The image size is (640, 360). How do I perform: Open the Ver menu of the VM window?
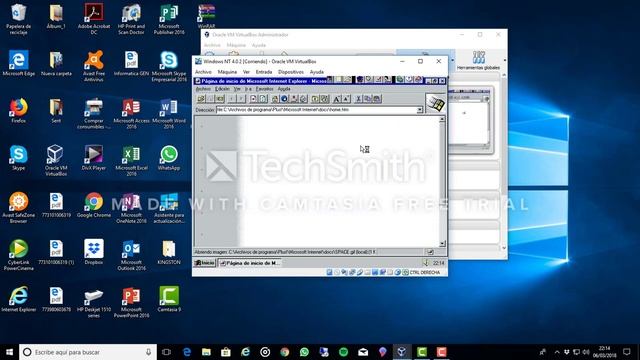click(x=246, y=72)
